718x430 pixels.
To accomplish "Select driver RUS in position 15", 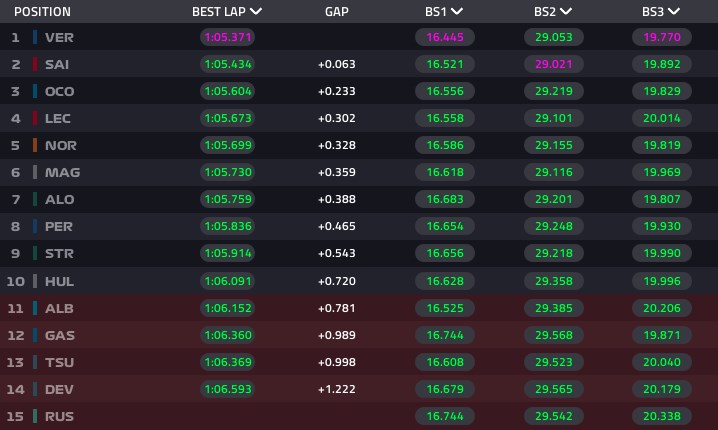I will (60, 416).
